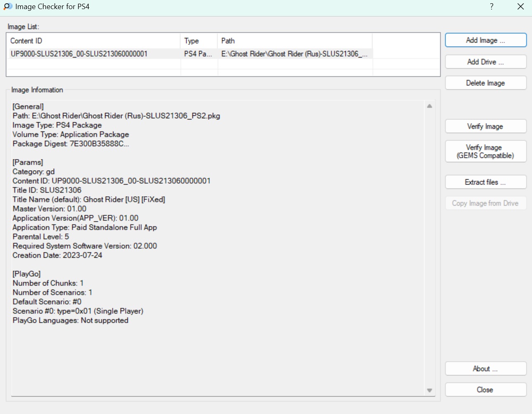Screen dimensions: 532x414
Task: Click the Parental Level: 5 line
Action: (41, 237)
